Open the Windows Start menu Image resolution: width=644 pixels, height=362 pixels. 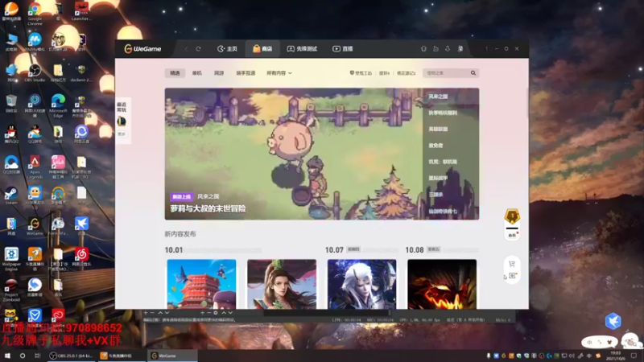point(7,356)
